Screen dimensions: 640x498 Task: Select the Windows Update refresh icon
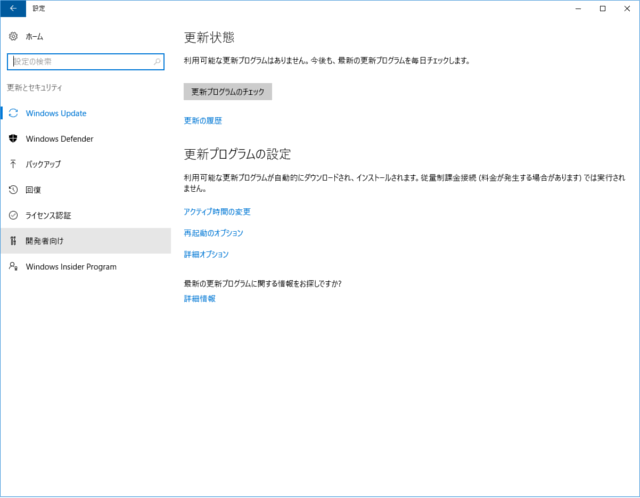click(x=13, y=113)
